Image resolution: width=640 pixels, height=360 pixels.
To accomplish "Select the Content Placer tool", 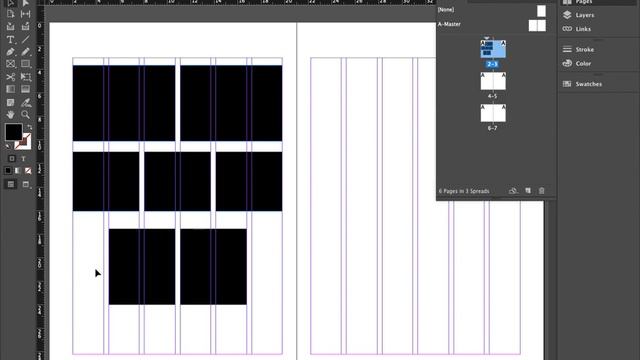I will click(25, 27).
